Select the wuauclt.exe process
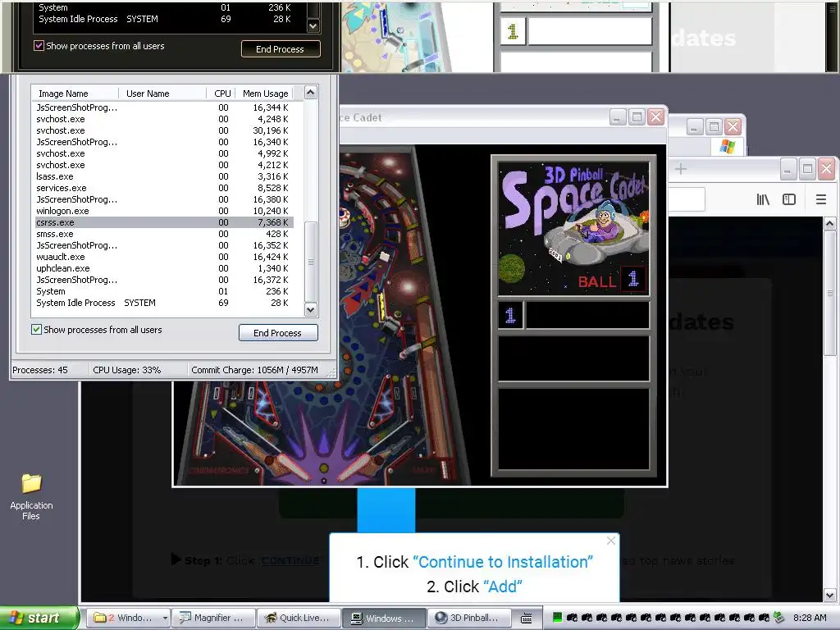The width and height of the screenshot is (840, 630). pos(164,257)
